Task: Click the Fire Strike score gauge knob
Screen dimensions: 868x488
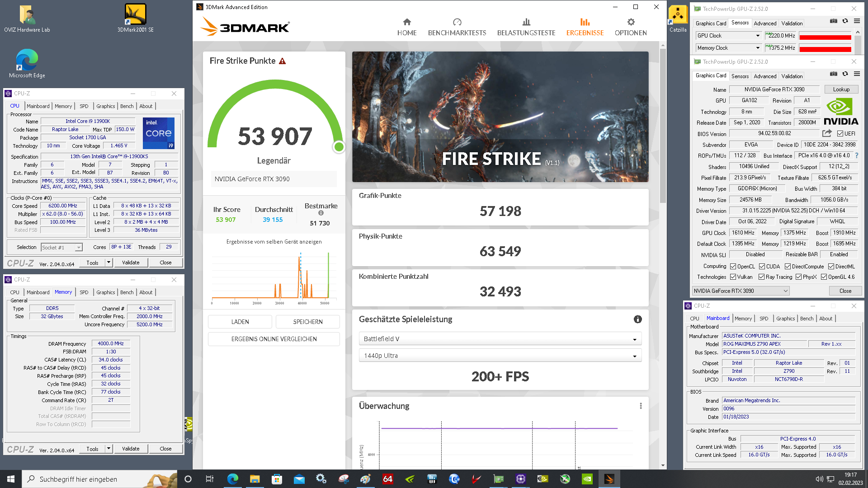Action: point(339,147)
